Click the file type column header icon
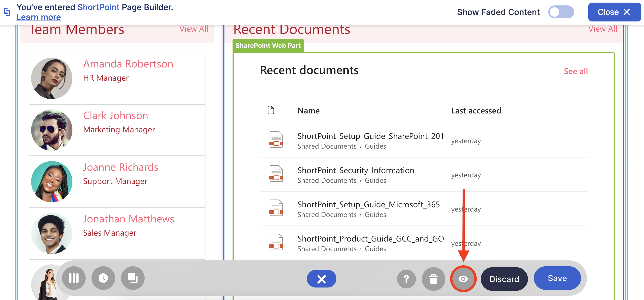 (x=271, y=110)
